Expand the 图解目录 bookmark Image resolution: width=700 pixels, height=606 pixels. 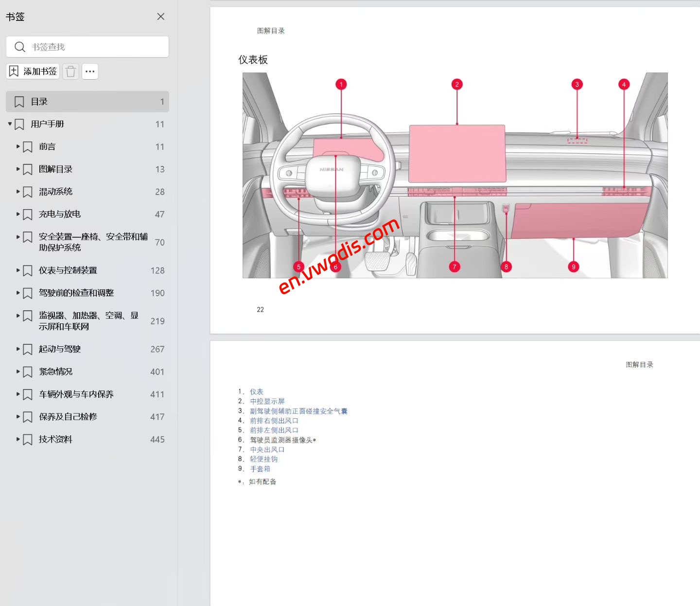point(17,169)
